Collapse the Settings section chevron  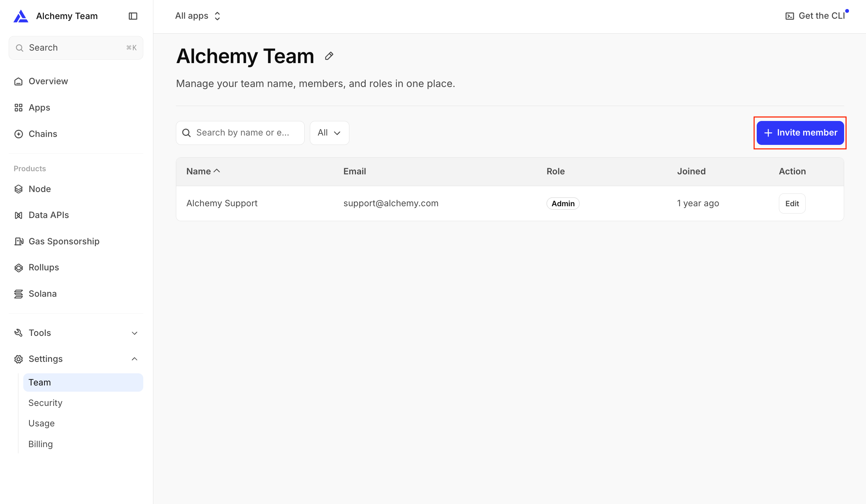point(135,359)
